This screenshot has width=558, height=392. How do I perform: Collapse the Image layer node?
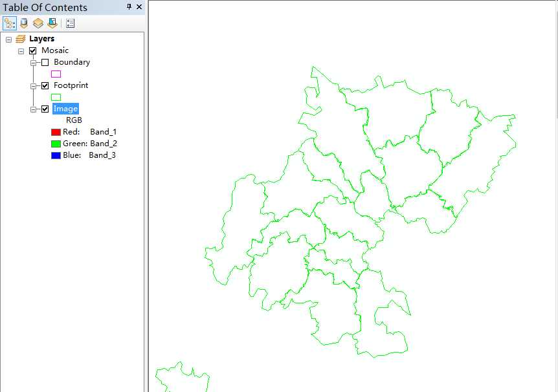point(33,109)
